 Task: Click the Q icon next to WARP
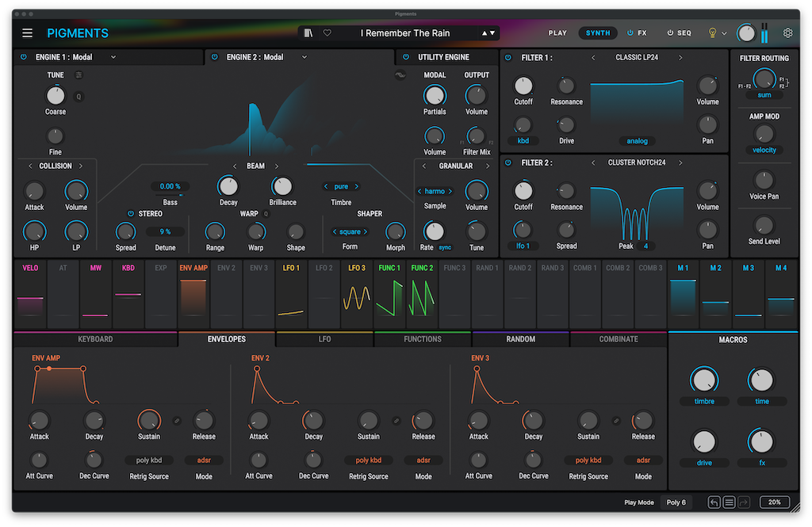266,214
